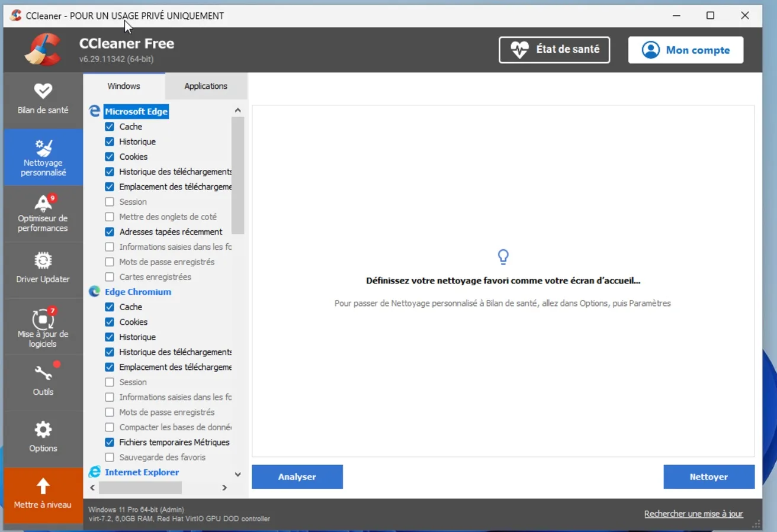
Task: Disable Fichiers temporaires Métriques cleaning
Action: click(x=110, y=442)
